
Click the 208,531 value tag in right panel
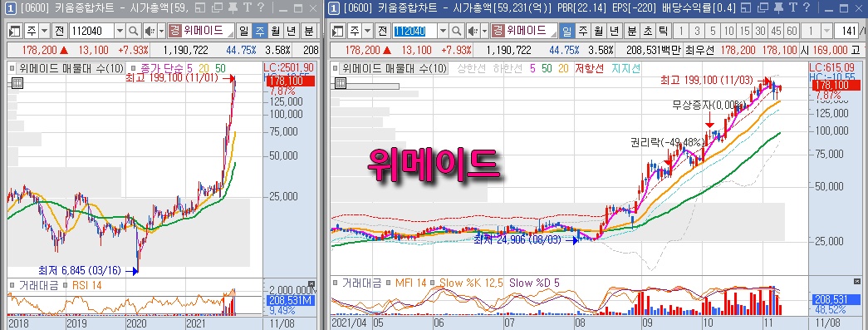tap(836, 299)
